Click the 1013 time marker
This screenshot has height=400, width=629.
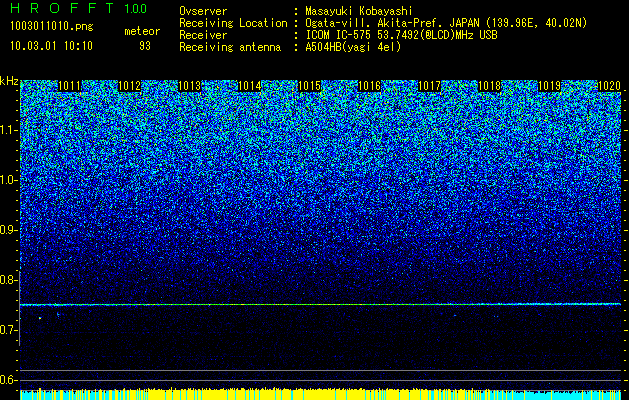click(x=189, y=86)
